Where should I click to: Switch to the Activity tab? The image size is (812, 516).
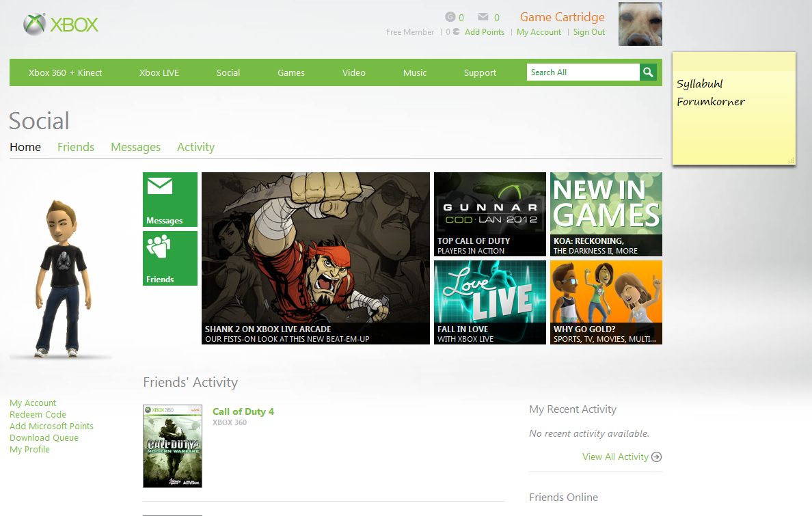click(195, 147)
